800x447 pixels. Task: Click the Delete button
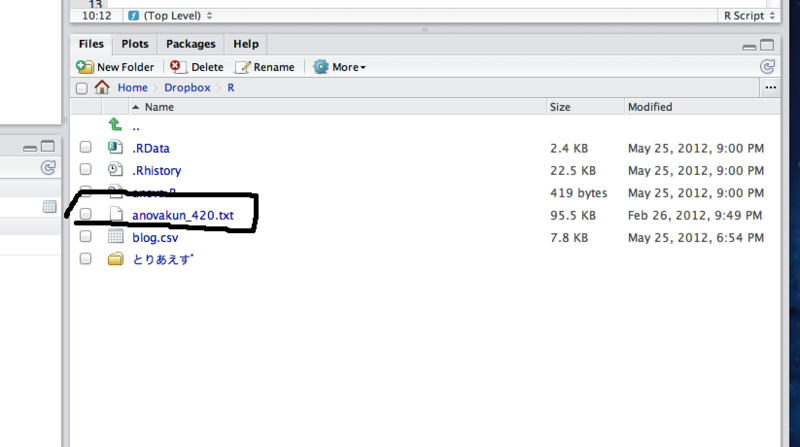(x=197, y=67)
